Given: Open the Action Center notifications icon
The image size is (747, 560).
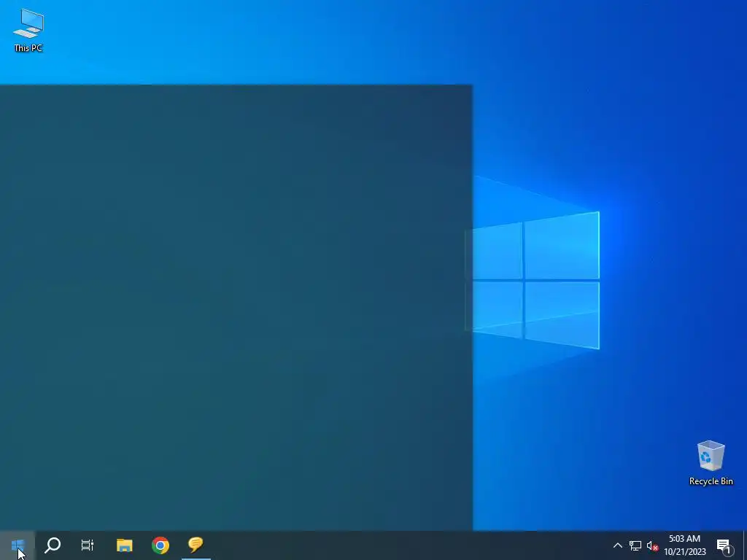Looking at the screenshot, I should pyautogui.click(x=724, y=545).
